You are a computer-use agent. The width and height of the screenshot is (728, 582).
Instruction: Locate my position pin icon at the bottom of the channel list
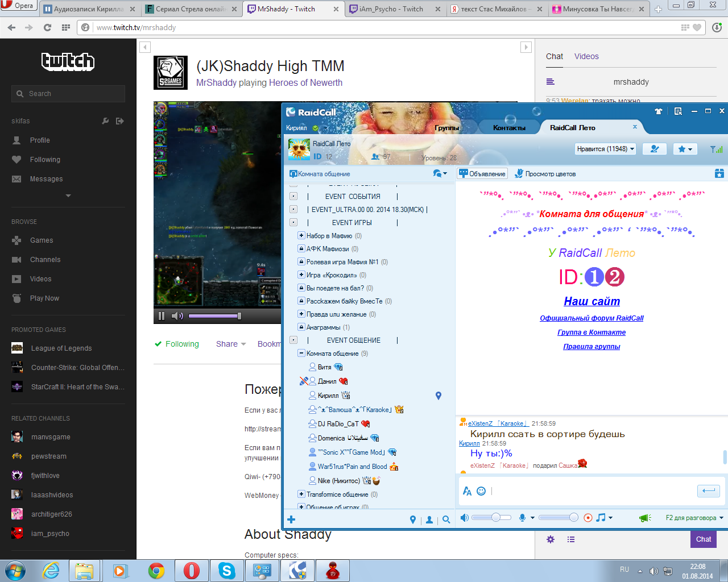point(413,519)
